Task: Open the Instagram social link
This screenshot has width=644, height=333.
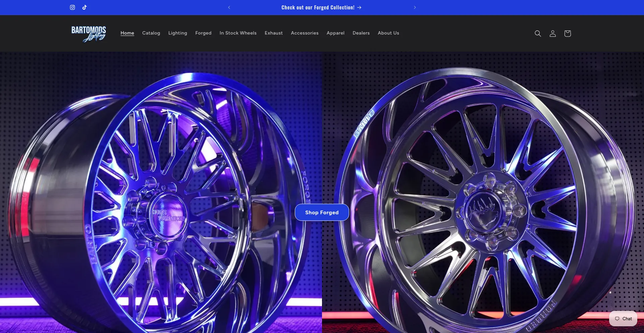Action: [72, 7]
